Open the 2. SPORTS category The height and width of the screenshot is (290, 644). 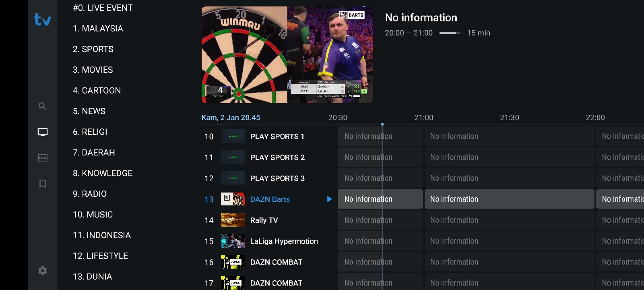point(93,49)
